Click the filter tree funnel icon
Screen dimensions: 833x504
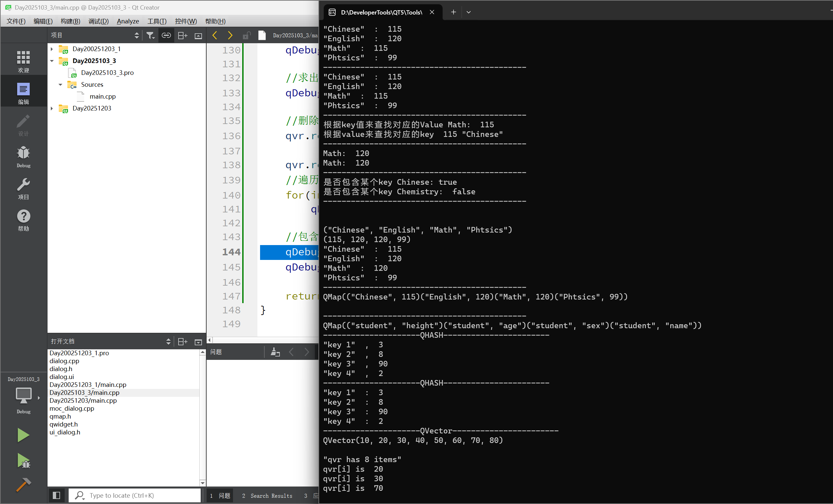150,36
